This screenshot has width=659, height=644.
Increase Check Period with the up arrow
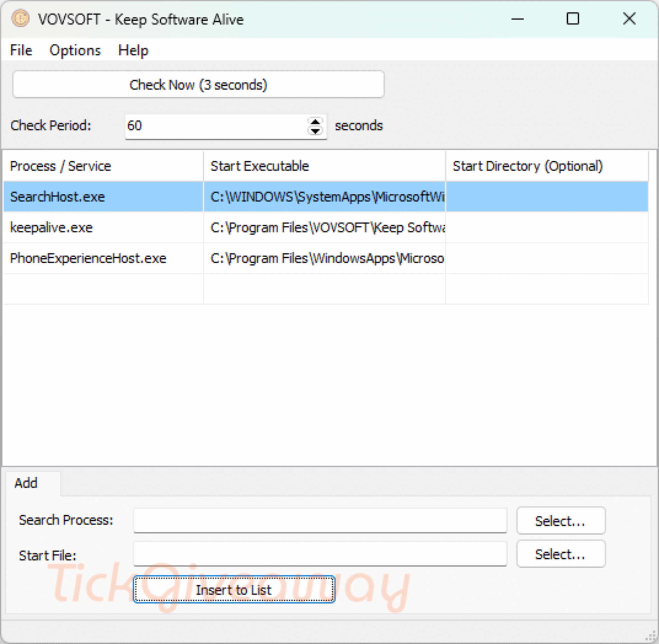[x=315, y=121]
